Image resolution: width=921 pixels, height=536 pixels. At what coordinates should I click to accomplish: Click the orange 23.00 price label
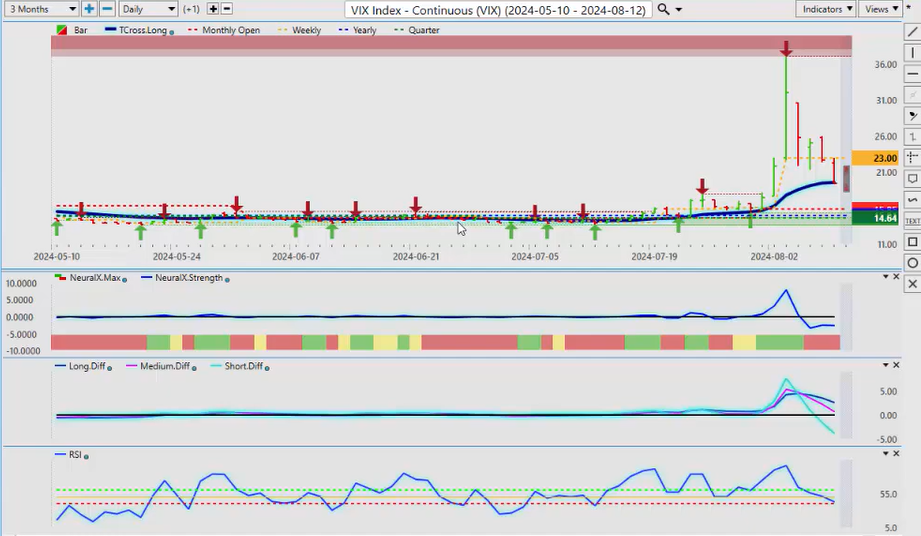coord(885,158)
